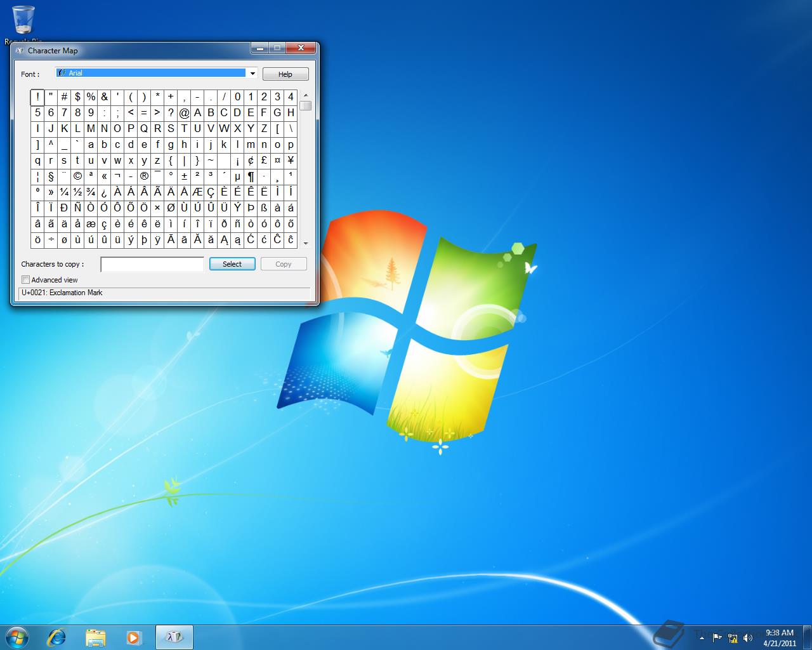Click character grid scroll down arrow

[306, 243]
